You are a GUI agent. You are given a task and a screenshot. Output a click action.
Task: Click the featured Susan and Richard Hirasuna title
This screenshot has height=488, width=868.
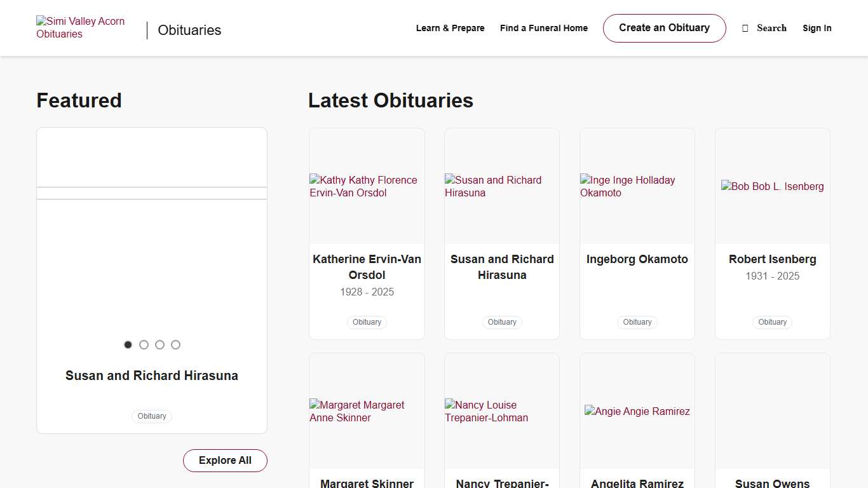pos(152,376)
